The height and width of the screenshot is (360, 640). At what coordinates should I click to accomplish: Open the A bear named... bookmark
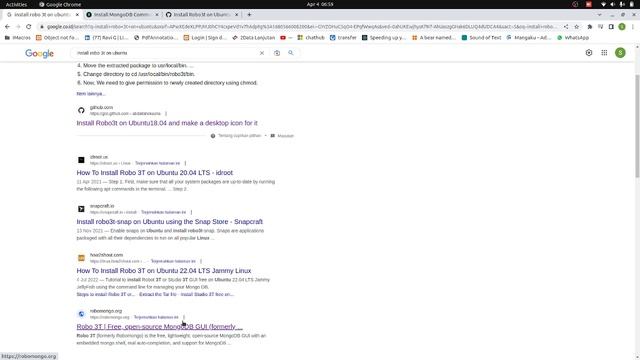coord(433,38)
